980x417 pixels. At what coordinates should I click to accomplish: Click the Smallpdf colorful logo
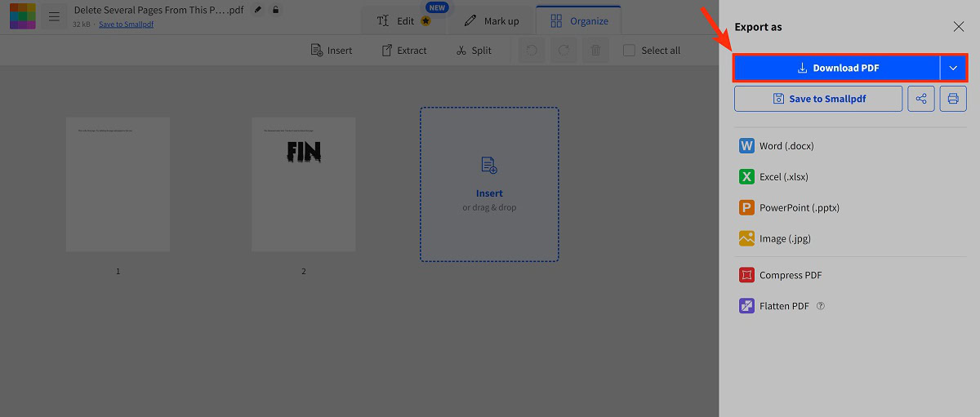[x=22, y=16]
